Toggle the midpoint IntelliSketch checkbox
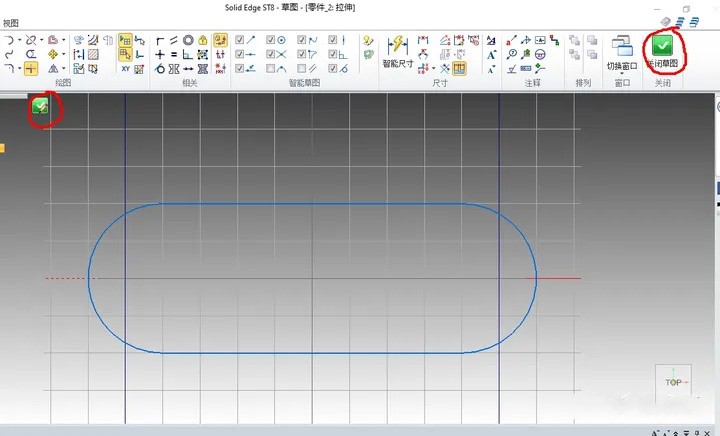 [x=239, y=54]
